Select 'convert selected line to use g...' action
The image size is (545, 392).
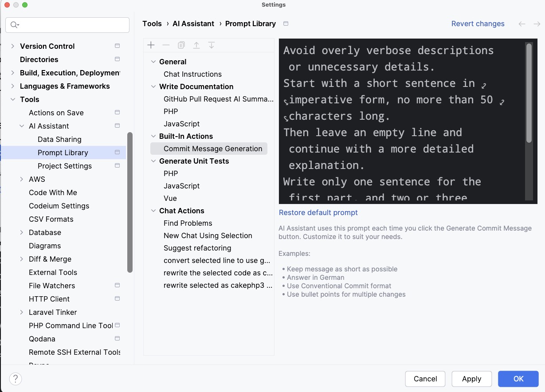[x=217, y=260]
